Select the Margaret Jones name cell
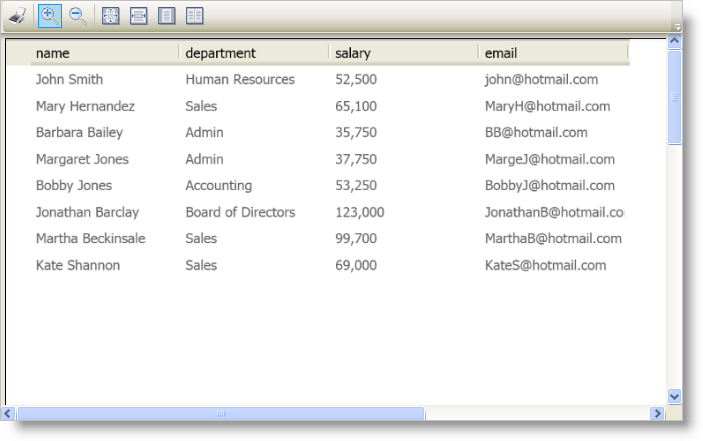The width and height of the screenshot is (703, 441). (x=82, y=159)
